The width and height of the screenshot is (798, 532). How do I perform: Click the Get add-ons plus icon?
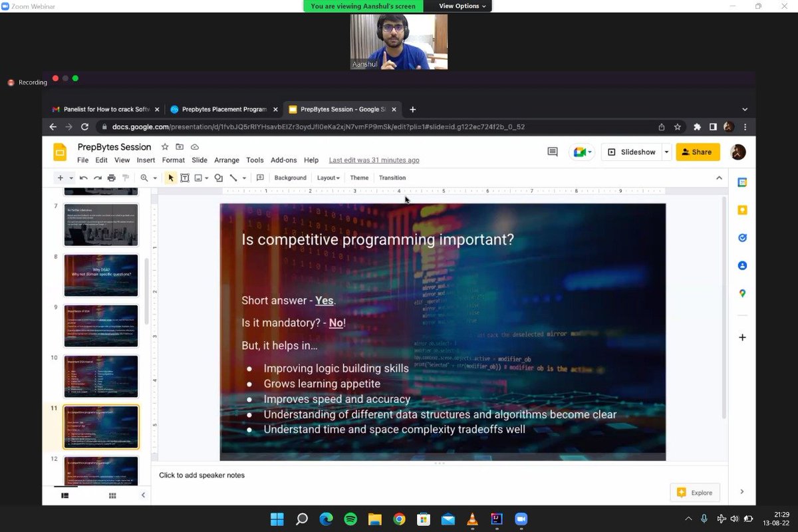(x=742, y=337)
